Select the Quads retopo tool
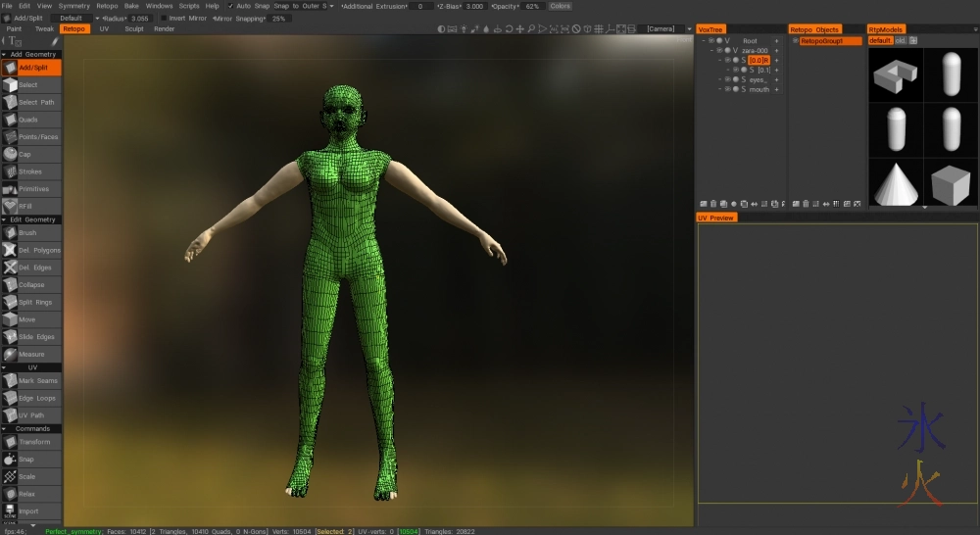This screenshot has width=980, height=535. (29, 120)
